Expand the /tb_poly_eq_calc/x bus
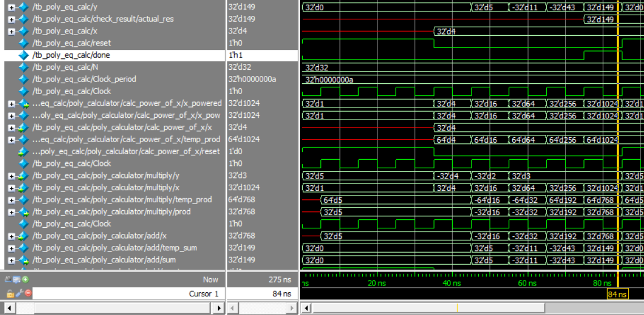 point(11,31)
